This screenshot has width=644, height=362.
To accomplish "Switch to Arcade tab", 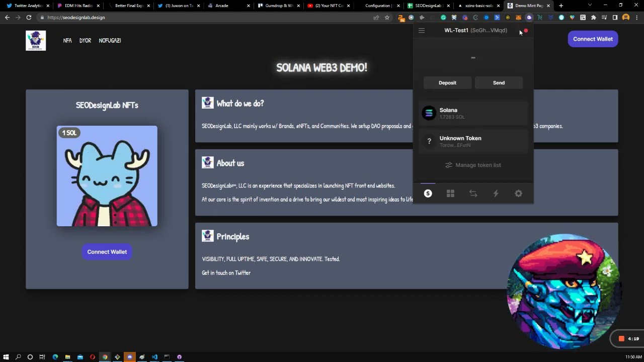I will [228, 6].
